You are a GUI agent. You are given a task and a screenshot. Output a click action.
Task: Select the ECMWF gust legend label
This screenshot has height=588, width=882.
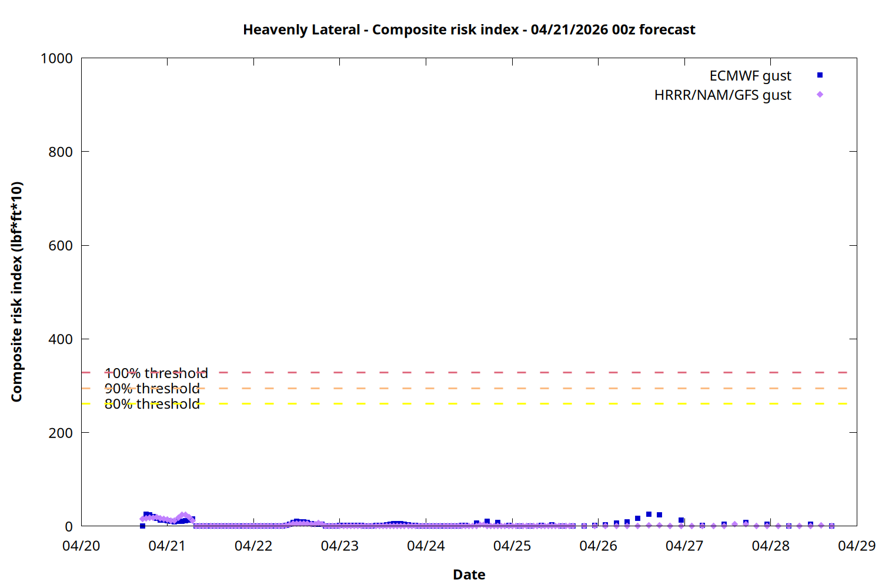pos(750,76)
